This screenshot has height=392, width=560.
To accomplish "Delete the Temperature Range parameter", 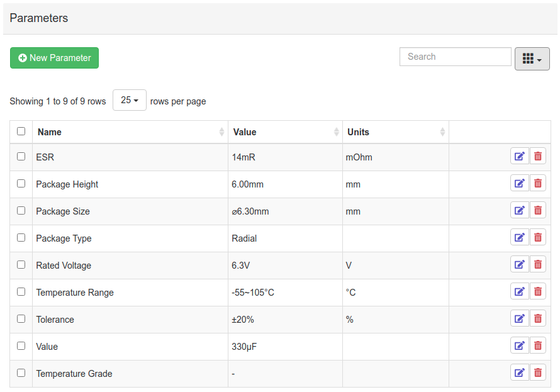I will tap(538, 292).
